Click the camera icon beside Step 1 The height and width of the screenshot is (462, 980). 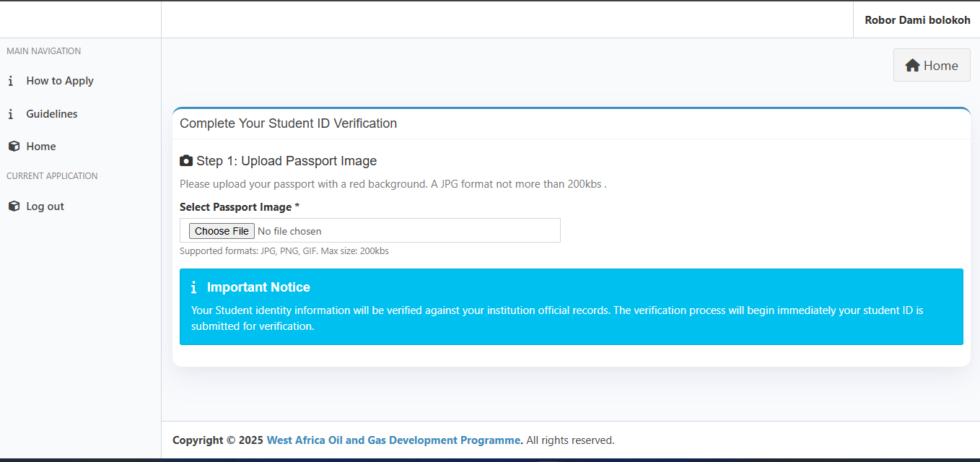pyautogui.click(x=186, y=161)
